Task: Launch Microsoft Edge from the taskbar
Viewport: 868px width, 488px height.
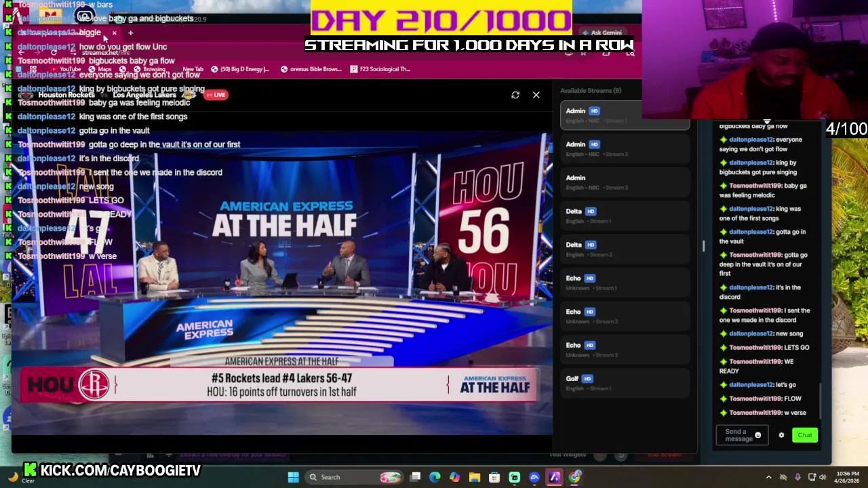Action: coord(435,477)
